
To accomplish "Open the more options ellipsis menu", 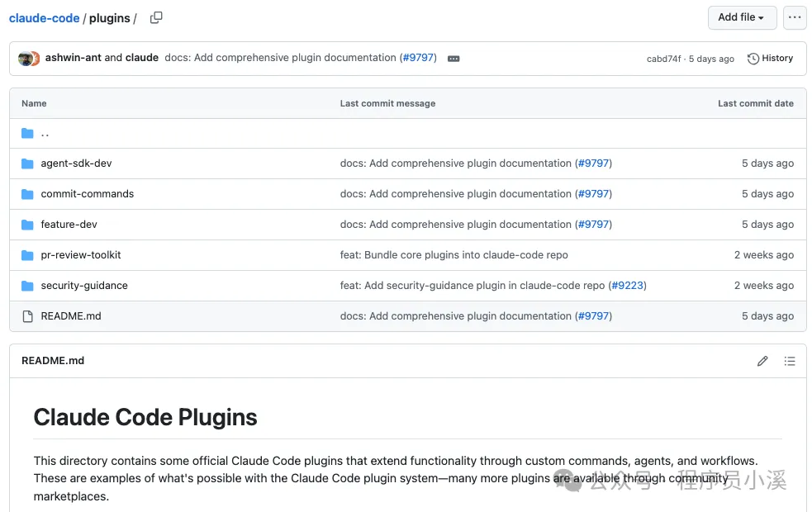I will (x=795, y=17).
